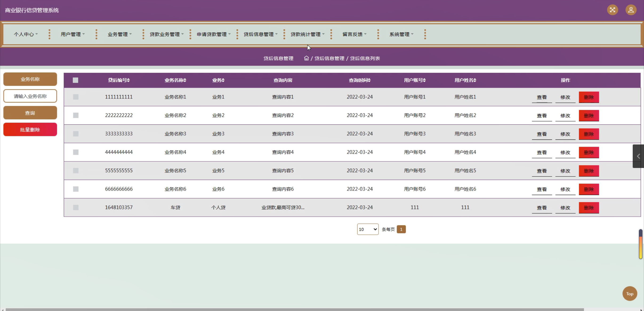The image size is (644, 311).
Task: Expand the 贷款统计管理 menu dropdown
Action: [307, 34]
